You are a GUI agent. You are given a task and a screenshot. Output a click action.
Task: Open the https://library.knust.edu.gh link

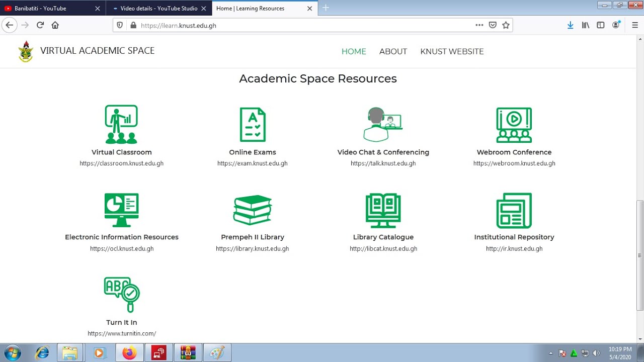pos(253,249)
